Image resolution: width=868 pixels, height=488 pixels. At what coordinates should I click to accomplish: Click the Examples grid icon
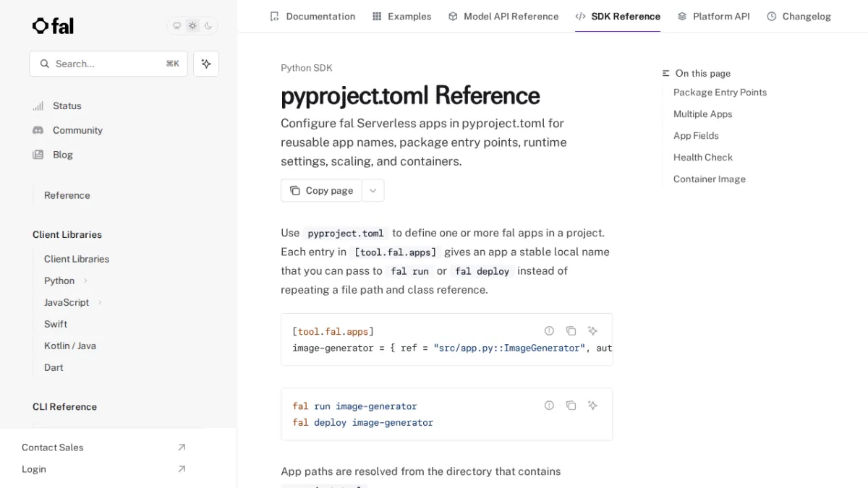pyautogui.click(x=377, y=16)
